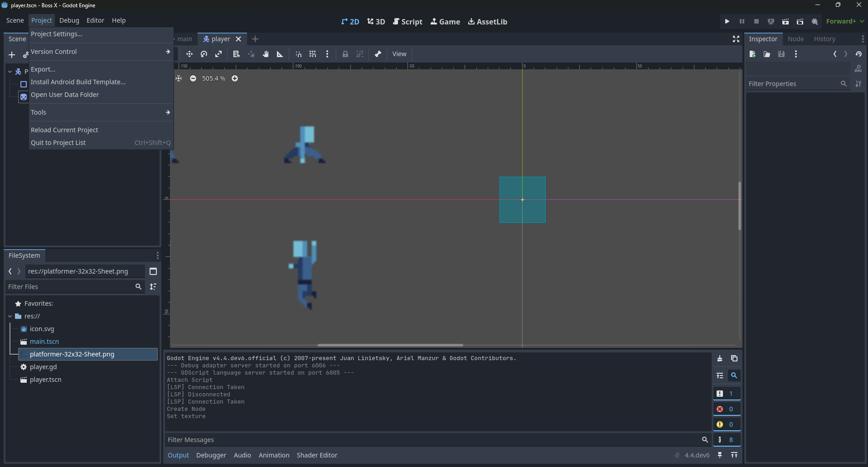
Task: Toggle grid snapping
Action: tap(313, 54)
